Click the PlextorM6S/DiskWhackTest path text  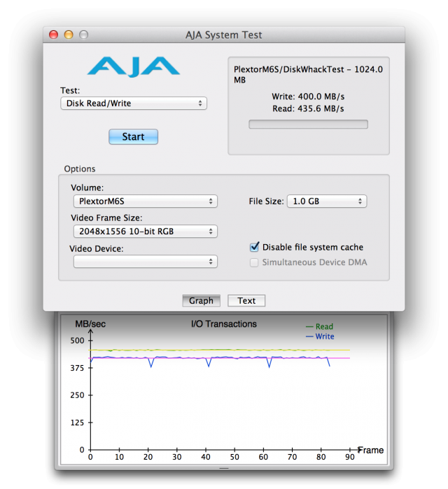(x=308, y=74)
